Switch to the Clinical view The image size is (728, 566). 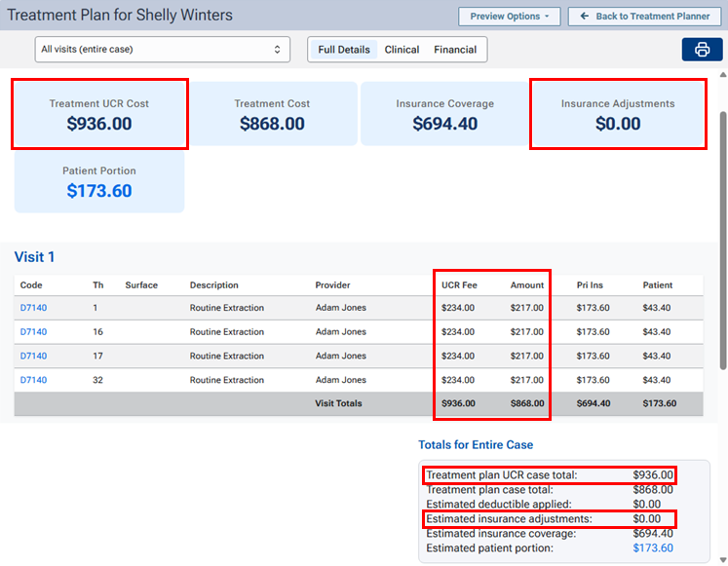[x=402, y=50]
